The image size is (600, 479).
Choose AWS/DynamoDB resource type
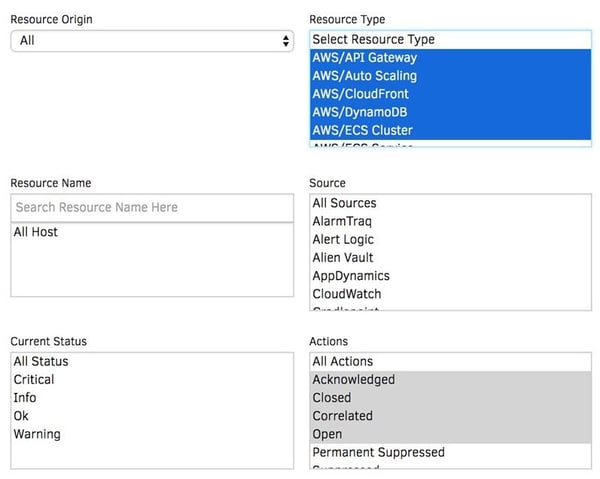point(450,112)
